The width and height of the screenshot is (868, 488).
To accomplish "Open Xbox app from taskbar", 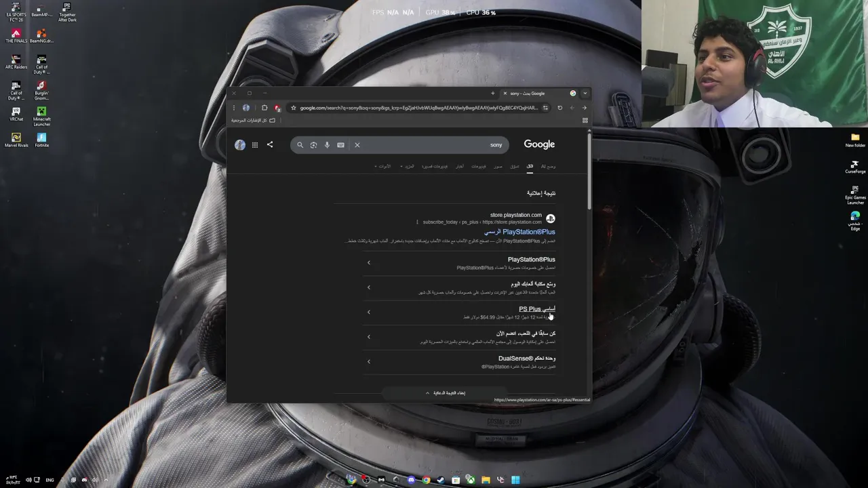I will point(471,480).
